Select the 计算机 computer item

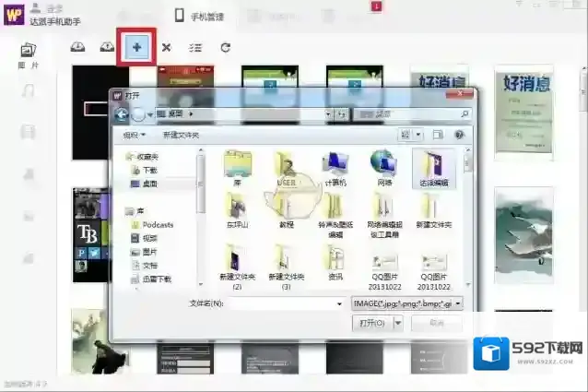[335, 168]
